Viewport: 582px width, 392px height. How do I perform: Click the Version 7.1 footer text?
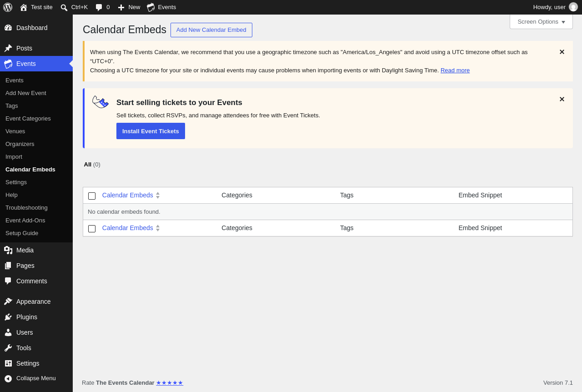[558, 383]
